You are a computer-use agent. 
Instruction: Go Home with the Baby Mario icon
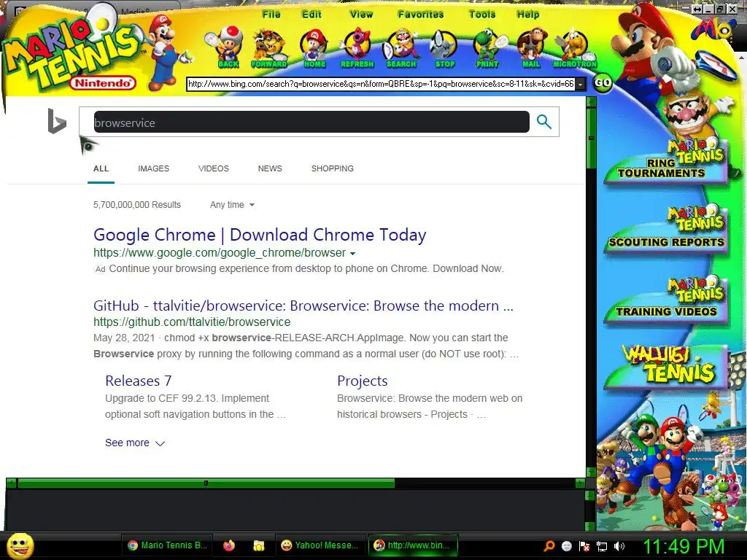point(314,47)
